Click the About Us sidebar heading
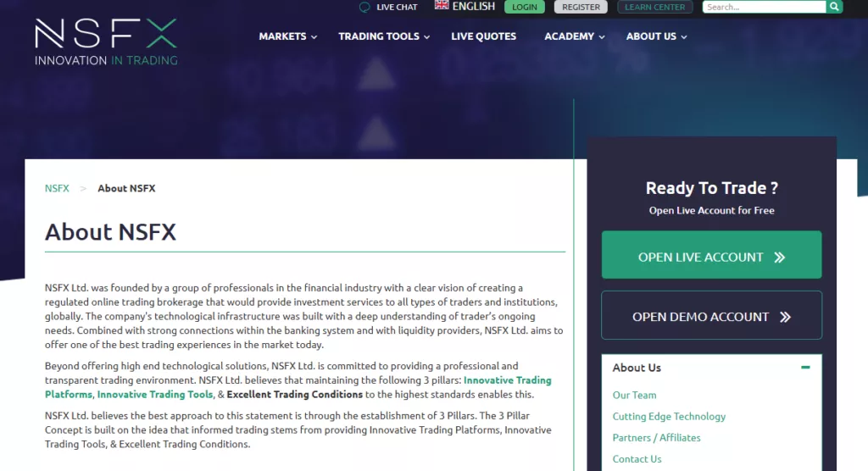868x471 pixels. coord(637,368)
